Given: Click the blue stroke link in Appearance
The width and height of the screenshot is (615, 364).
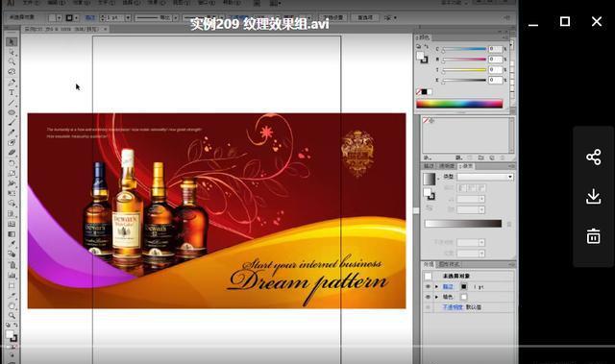Looking at the screenshot, I should 448,287.
